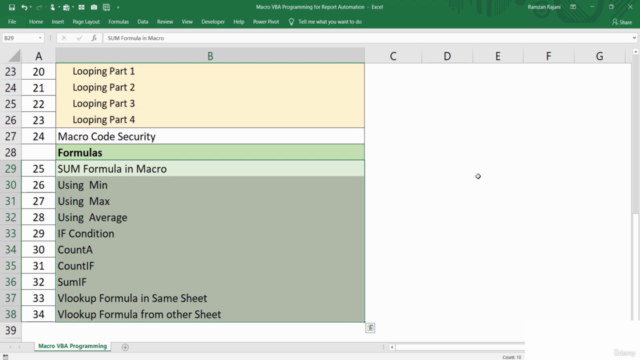
Task: Click Vlookup Formula from other Sheet cell
Action: (210, 314)
